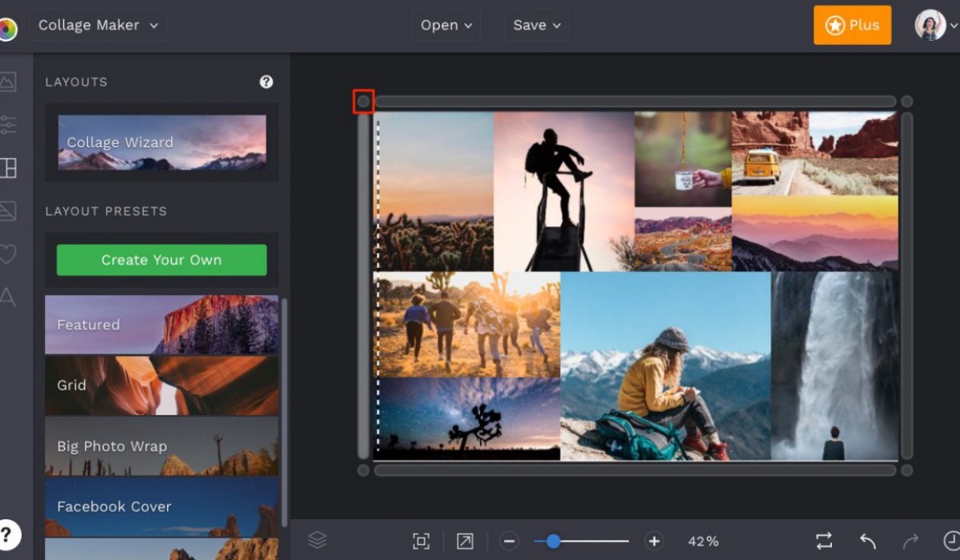Open the edit history clock icon
The height and width of the screenshot is (560, 960).
pos(952,541)
